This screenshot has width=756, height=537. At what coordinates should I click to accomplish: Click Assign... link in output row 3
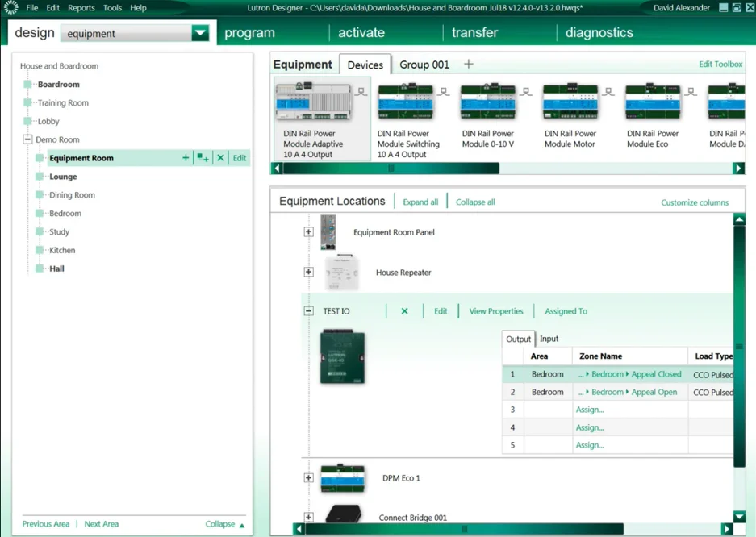(x=590, y=410)
